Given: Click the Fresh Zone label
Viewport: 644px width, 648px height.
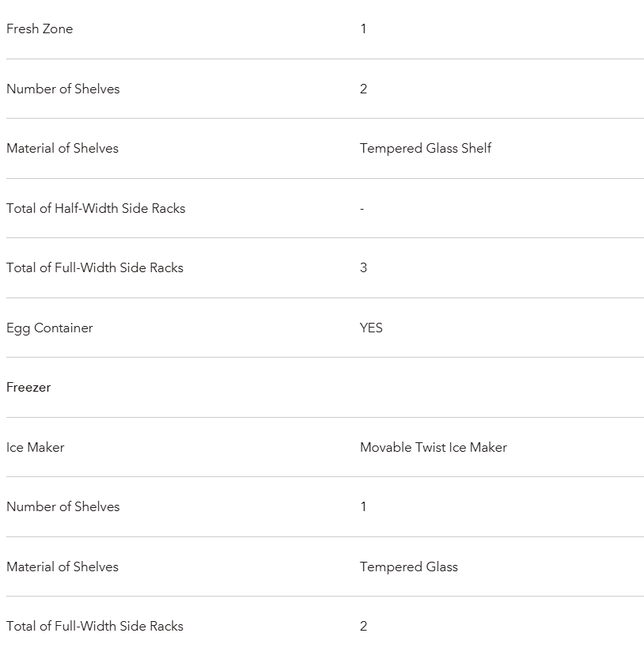Looking at the screenshot, I should (x=40, y=29).
